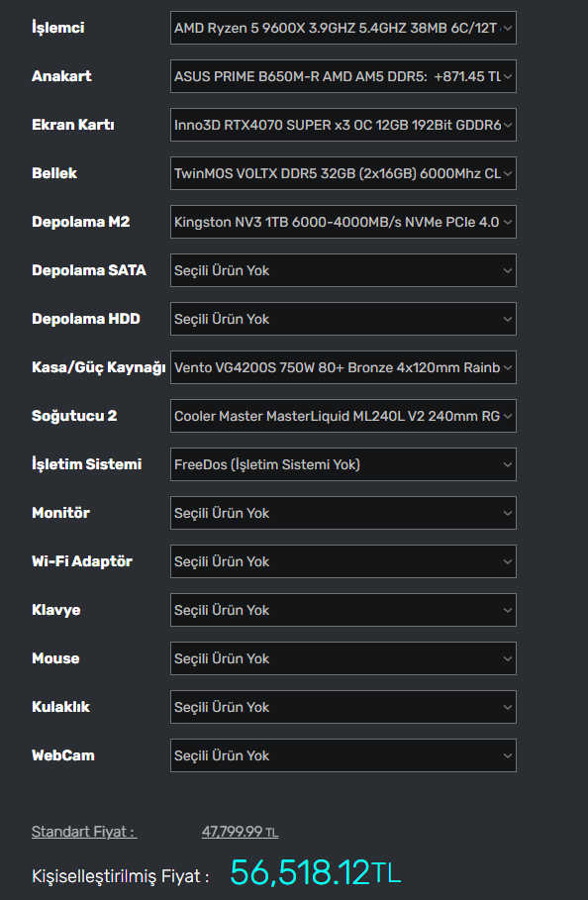The image size is (588, 900).
Task: Select a Depolama SATA product
Action: pyautogui.click(x=343, y=270)
